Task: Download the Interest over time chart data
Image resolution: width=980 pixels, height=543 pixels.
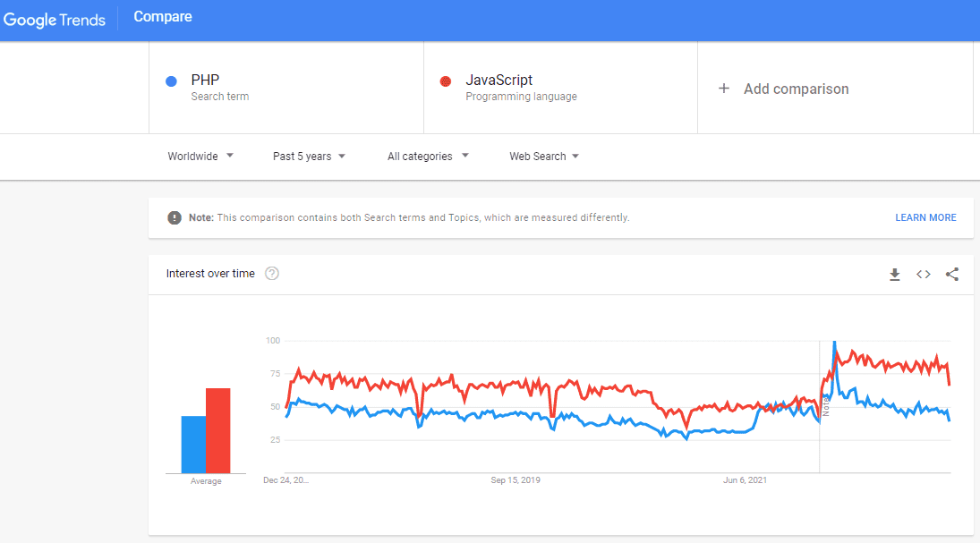Action: point(894,275)
